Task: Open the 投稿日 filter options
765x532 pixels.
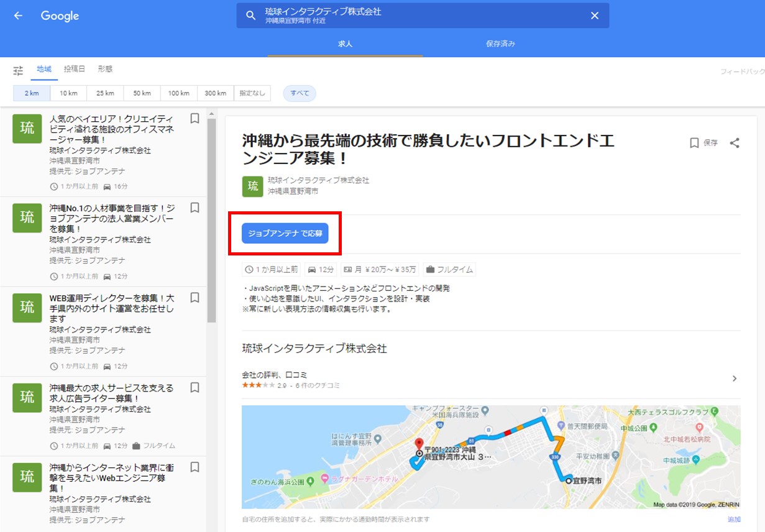Action: click(x=75, y=69)
